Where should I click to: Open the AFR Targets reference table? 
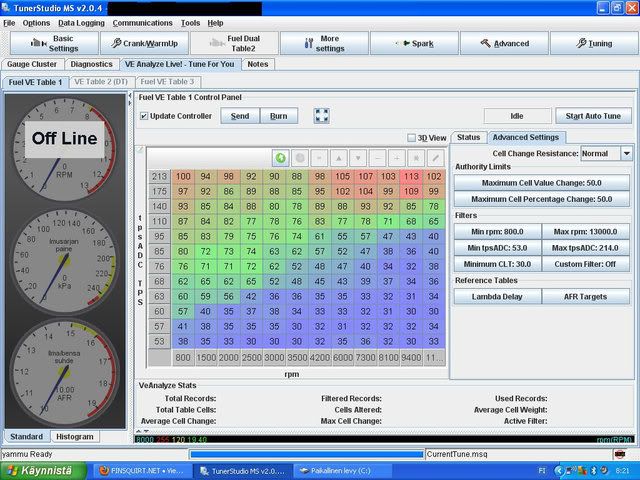click(x=585, y=297)
